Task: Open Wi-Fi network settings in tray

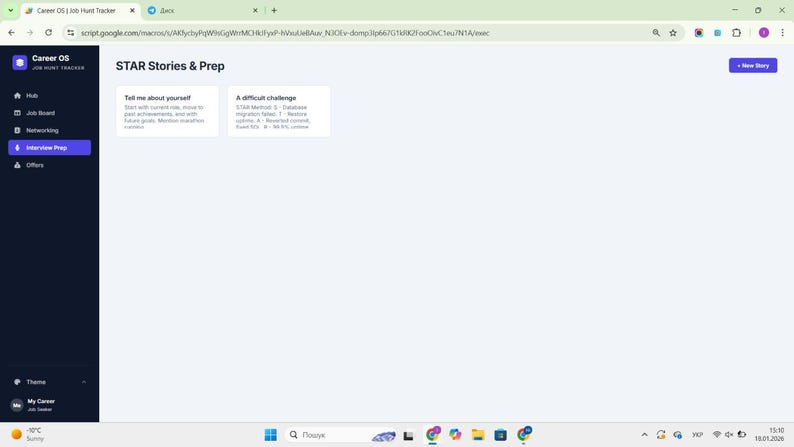Action: pos(717,435)
